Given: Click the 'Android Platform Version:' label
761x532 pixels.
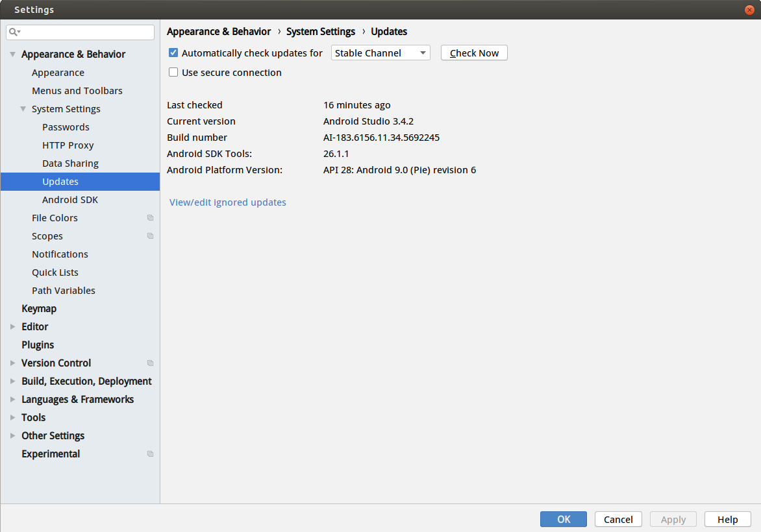Looking at the screenshot, I should pos(225,170).
